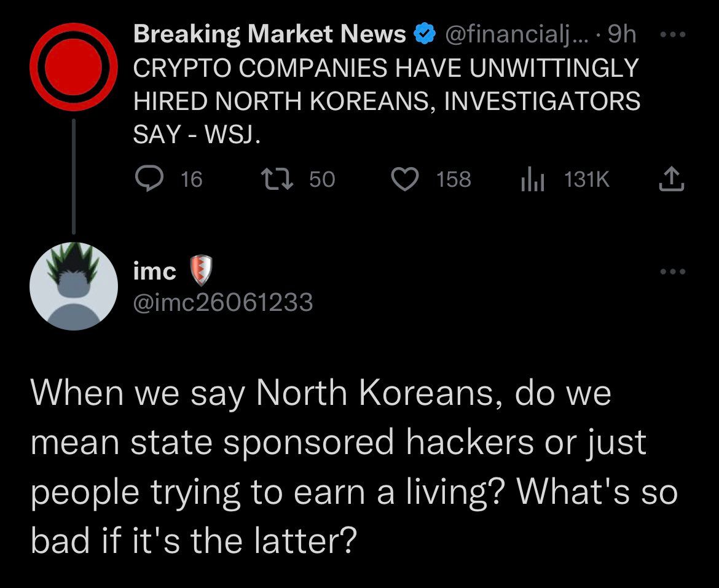This screenshot has height=588, width=719.
Task: Tap the share upload arrow icon
Action: tap(672, 179)
